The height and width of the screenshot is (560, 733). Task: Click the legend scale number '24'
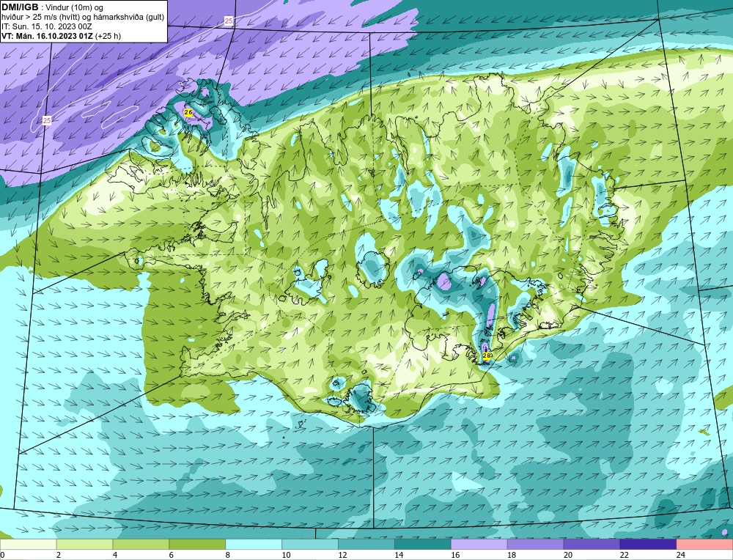(x=681, y=555)
